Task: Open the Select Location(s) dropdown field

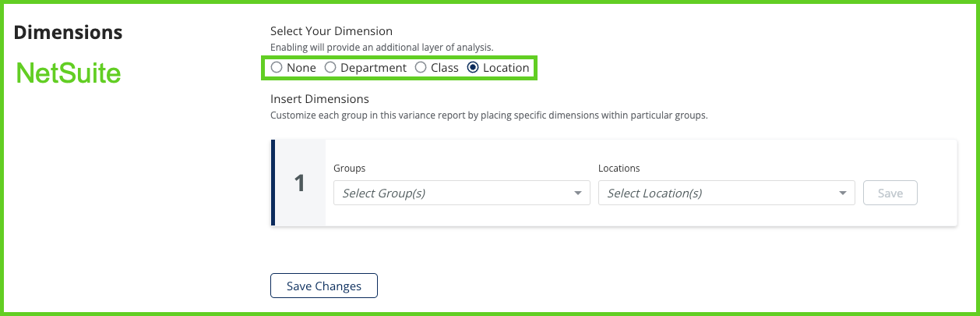Action: tap(717, 193)
